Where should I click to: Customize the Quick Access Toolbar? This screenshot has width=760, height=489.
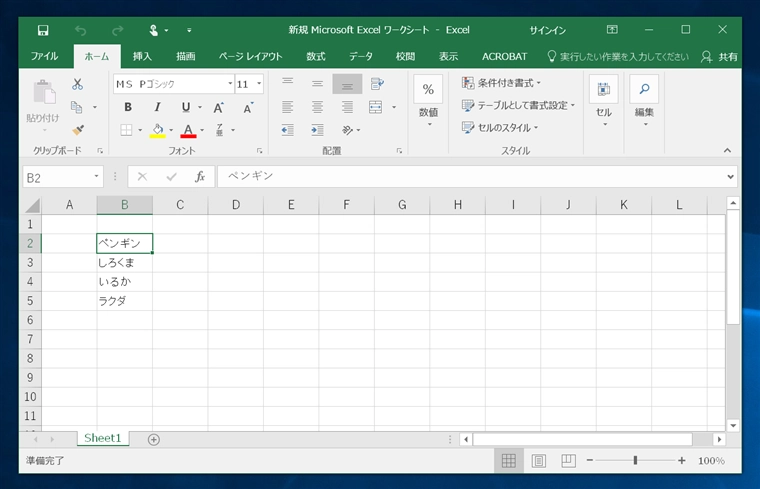189,31
